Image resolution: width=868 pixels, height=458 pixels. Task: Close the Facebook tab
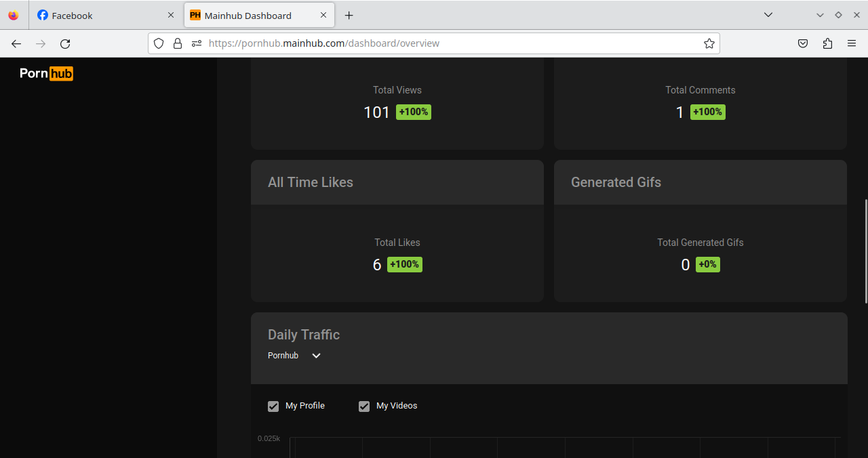pos(171,15)
